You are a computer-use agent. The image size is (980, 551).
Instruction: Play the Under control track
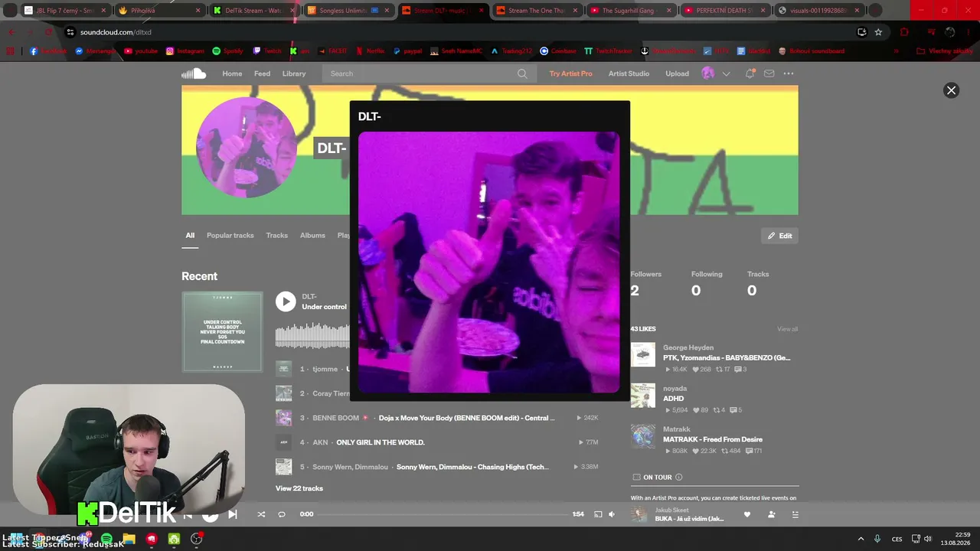coord(286,302)
